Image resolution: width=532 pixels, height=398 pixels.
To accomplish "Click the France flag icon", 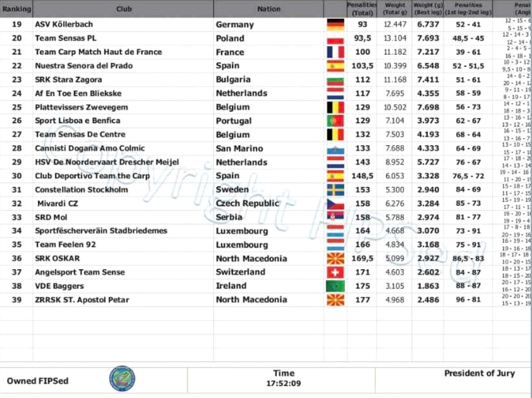I will [x=335, y=52].
